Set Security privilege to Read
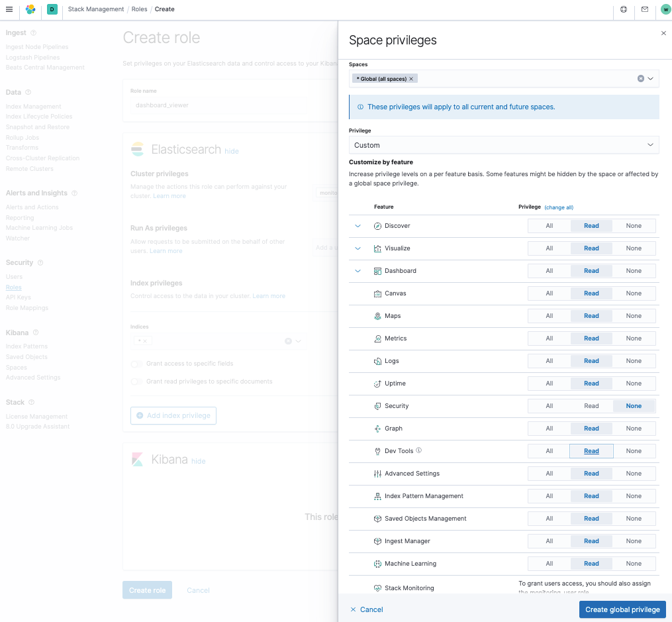 591,406
